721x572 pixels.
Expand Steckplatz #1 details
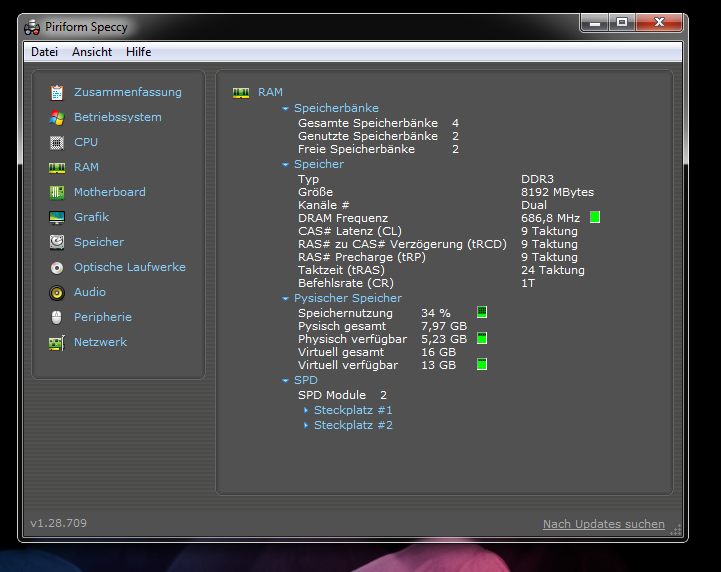coord(306,410)
